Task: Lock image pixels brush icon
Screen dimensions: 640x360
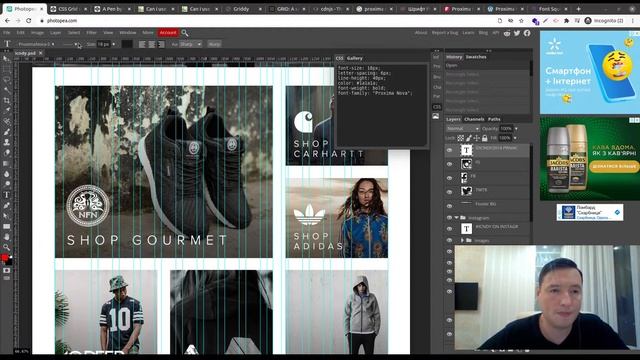Action: tap(469, 138)
